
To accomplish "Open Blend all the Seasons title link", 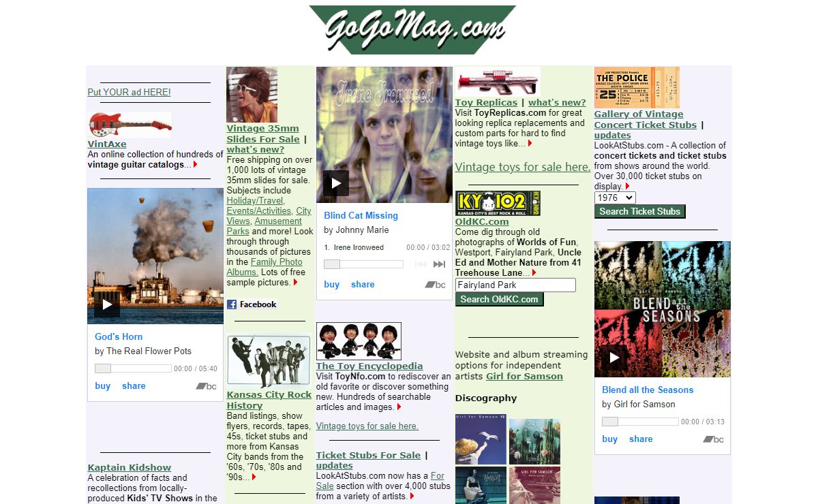I will [x=648, y=390].
